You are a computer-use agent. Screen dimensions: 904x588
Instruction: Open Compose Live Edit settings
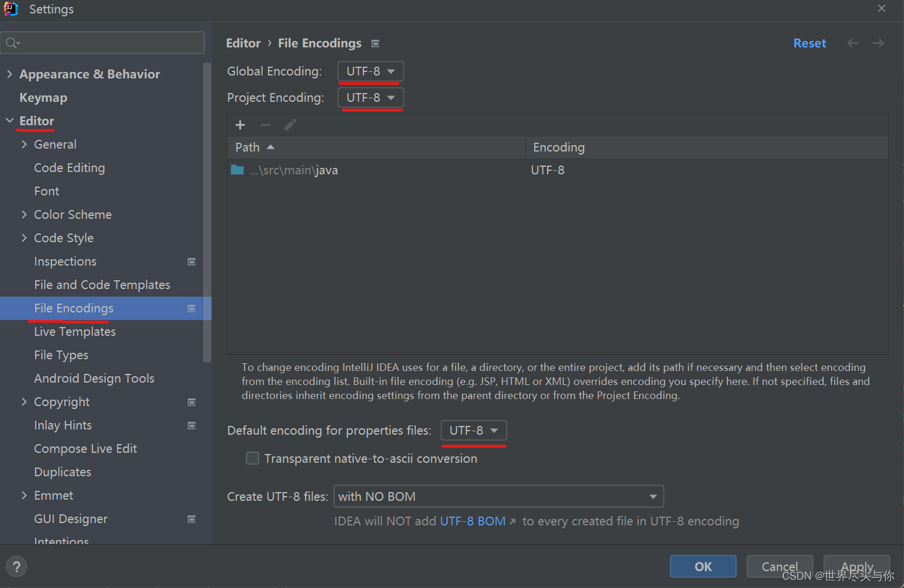point(85,449)
